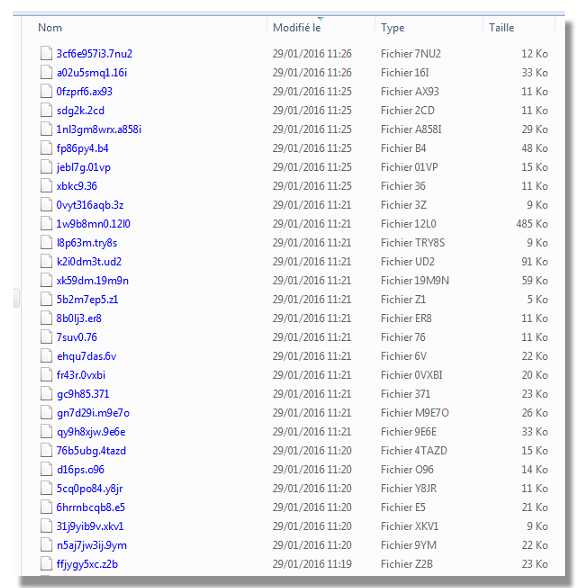581x588 pixels.
Task: Select file name 0fzprf6.ax93
Action: point(84,92)
